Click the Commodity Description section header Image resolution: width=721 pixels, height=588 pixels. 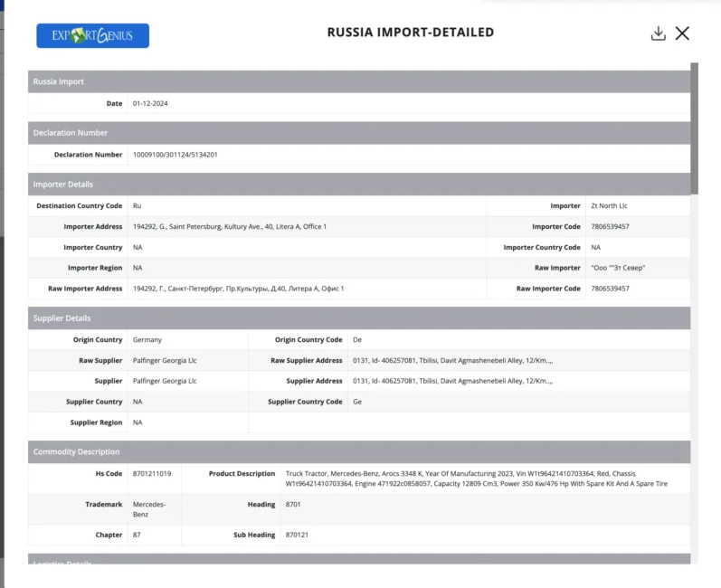[359, 452]
